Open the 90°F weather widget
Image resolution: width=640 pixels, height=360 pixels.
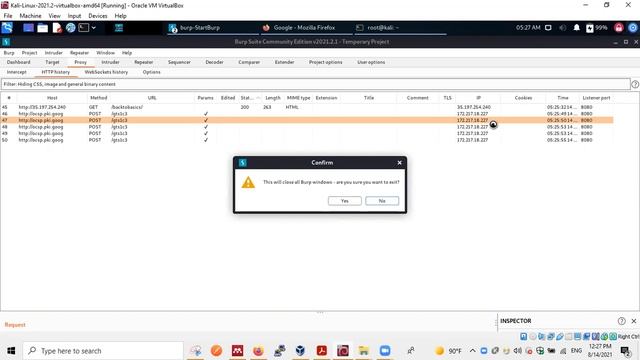tap(448, 351)
